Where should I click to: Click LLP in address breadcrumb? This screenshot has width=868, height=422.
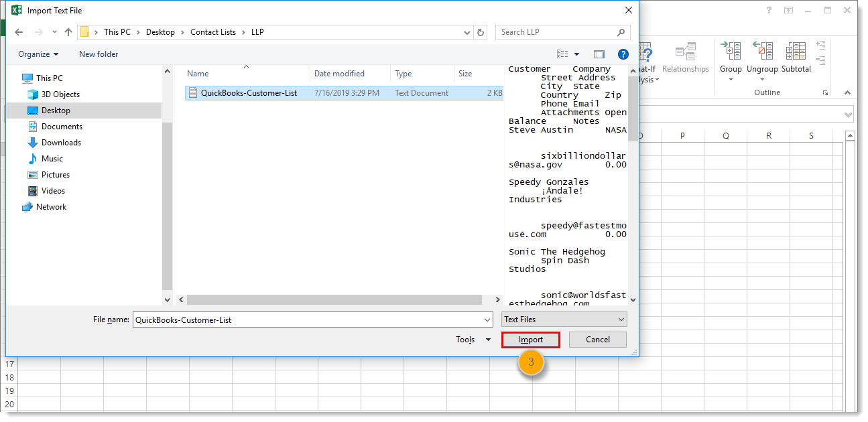click(257, 32)
